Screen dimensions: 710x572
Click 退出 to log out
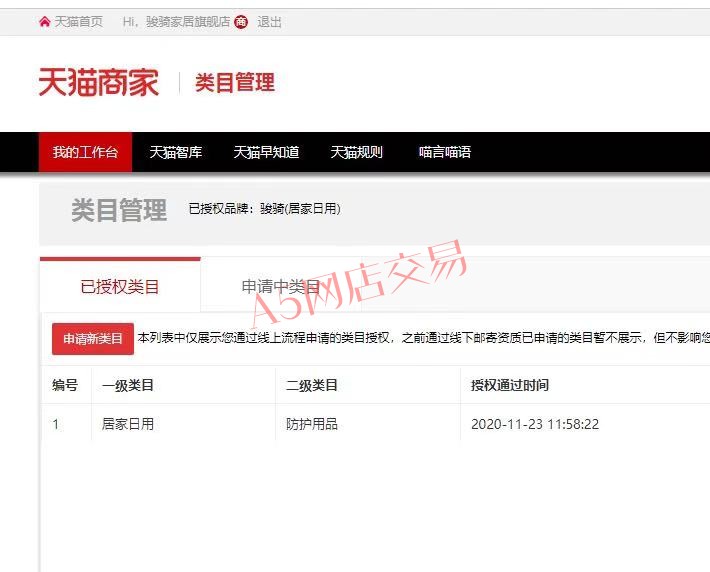[x=269, y=22]
